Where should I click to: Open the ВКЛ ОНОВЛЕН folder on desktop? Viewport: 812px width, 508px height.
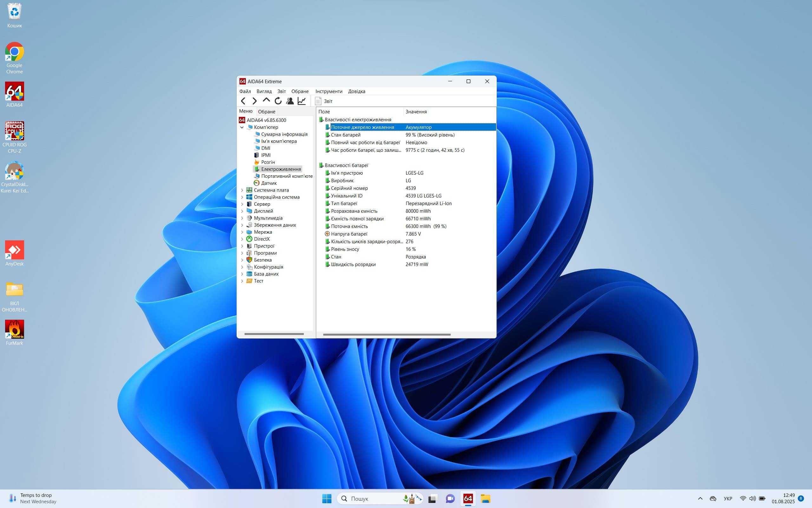[x=14, y=296]
